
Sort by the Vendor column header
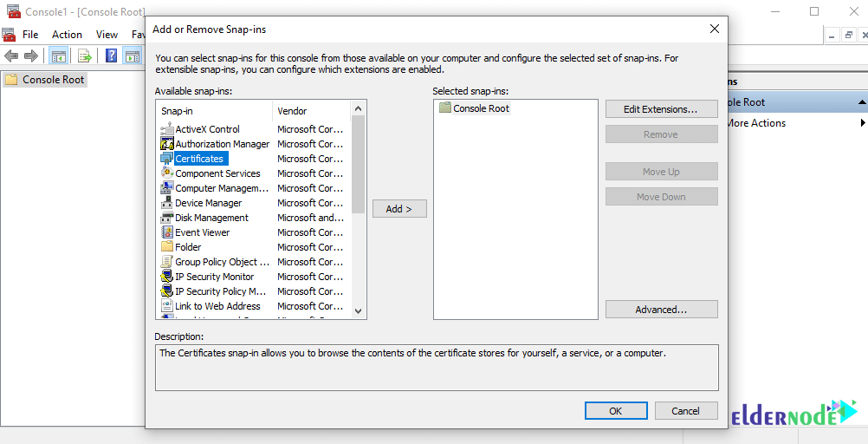coord(292,111)
